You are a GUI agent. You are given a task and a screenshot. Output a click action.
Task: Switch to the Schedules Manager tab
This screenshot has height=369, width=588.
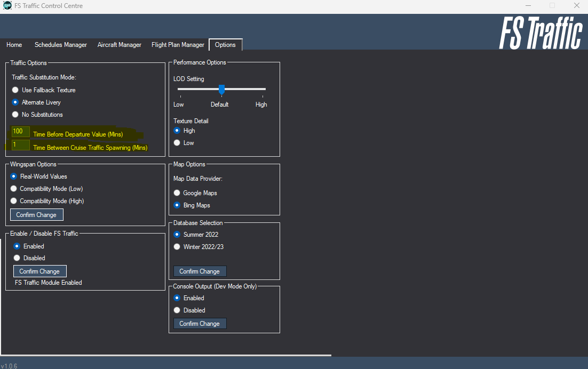click(x=60, y=45)
